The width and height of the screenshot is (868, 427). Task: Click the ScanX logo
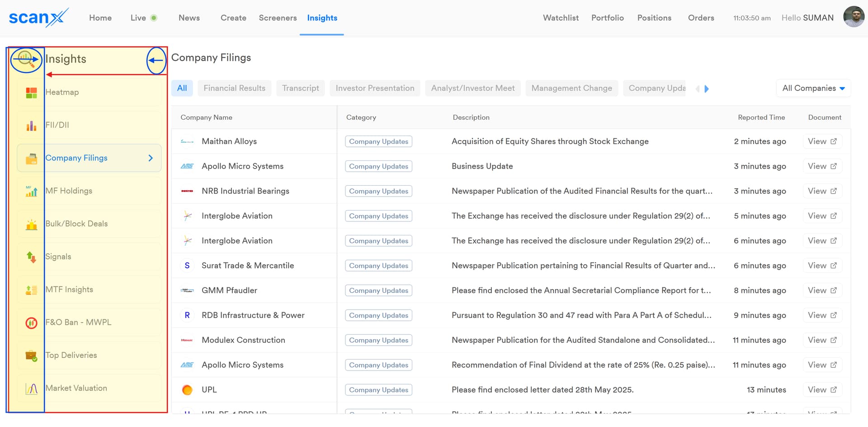39,18
